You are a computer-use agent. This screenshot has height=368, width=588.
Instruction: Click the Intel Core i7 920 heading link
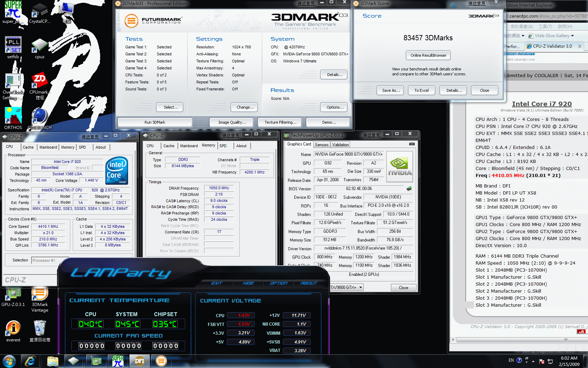coord(542,104)
